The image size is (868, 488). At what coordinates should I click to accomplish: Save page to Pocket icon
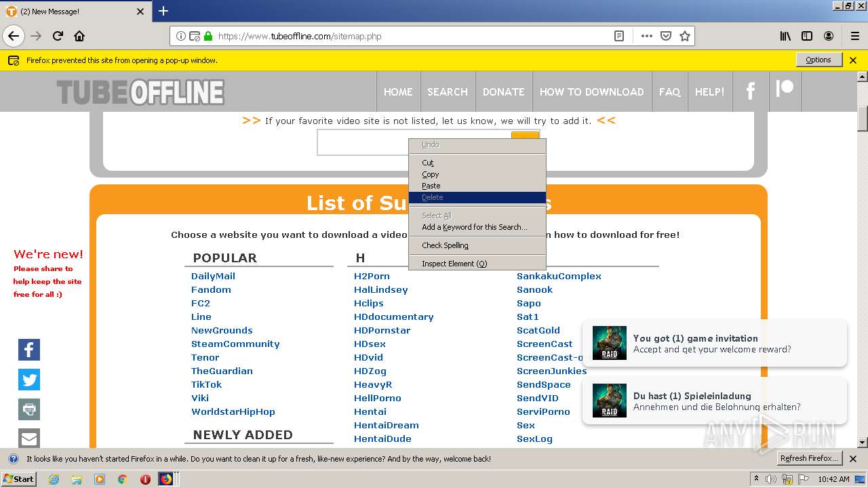tap(666, 36)
